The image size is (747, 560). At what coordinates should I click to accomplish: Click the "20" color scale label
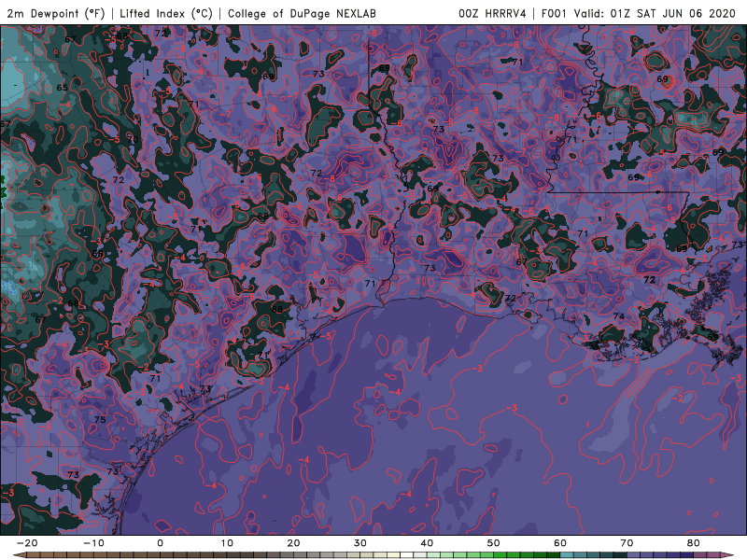[293, 543]
